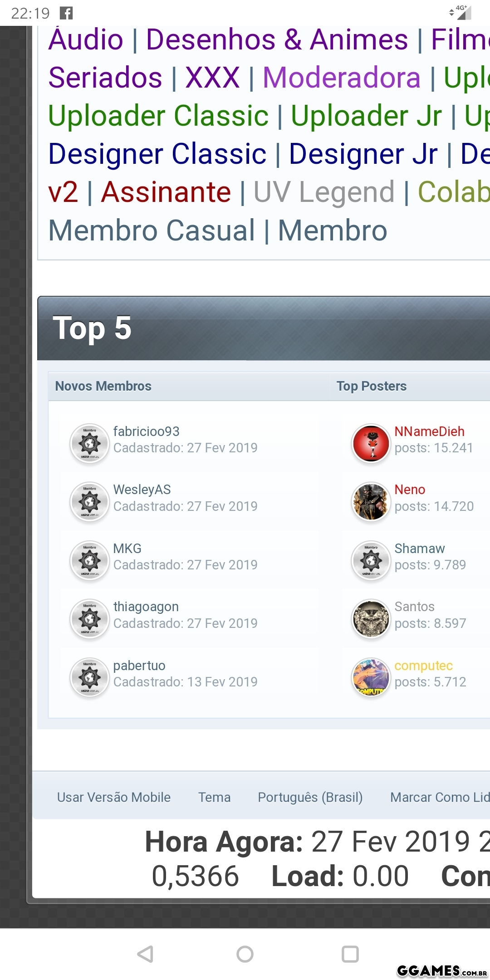Open NNameDieh's red avatar picture
This screenshot has height=980, width=490.
(x=371, y=443)
